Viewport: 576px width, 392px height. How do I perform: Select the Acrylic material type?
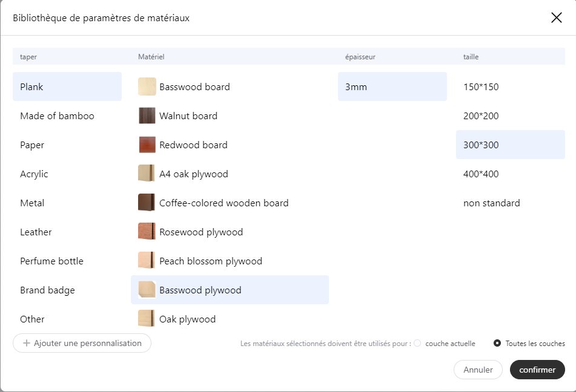(34, 174)
